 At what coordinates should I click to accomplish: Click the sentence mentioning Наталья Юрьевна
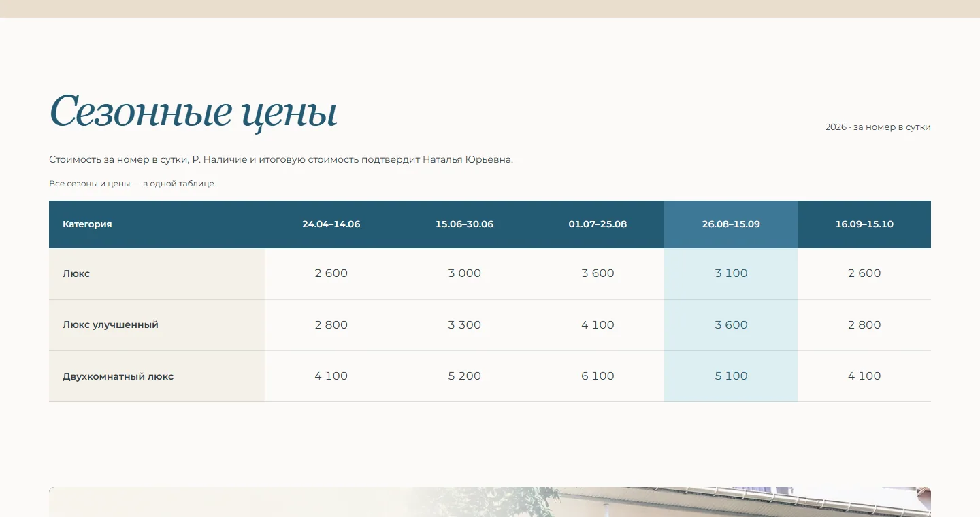coord(281,159)
